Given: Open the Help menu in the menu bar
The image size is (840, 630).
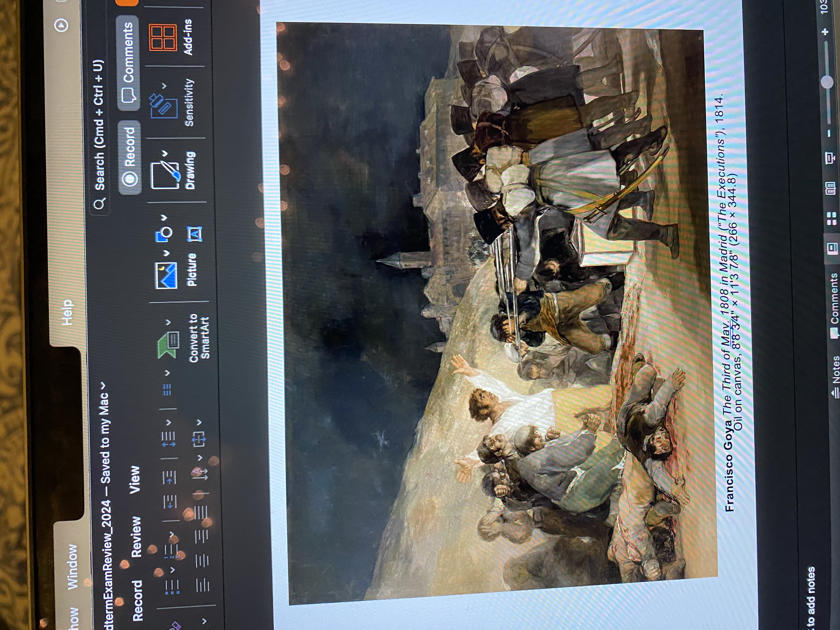Looking at the screenshot, I should (67, 312).
